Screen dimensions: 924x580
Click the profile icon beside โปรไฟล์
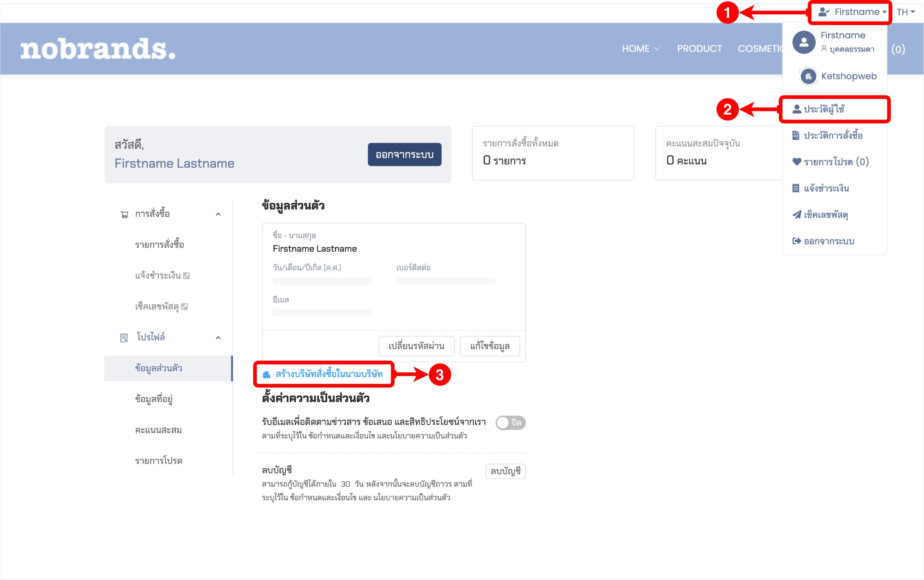tap(124, 338)
